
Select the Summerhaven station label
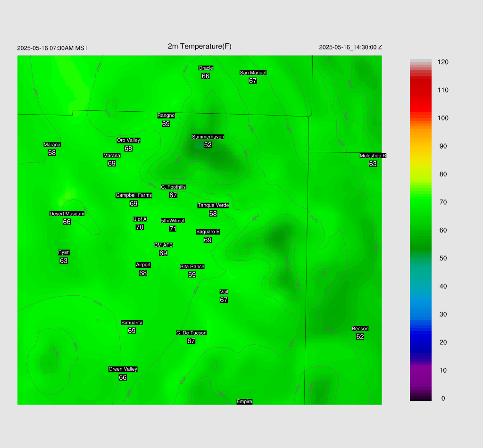[x=208, y=137]
